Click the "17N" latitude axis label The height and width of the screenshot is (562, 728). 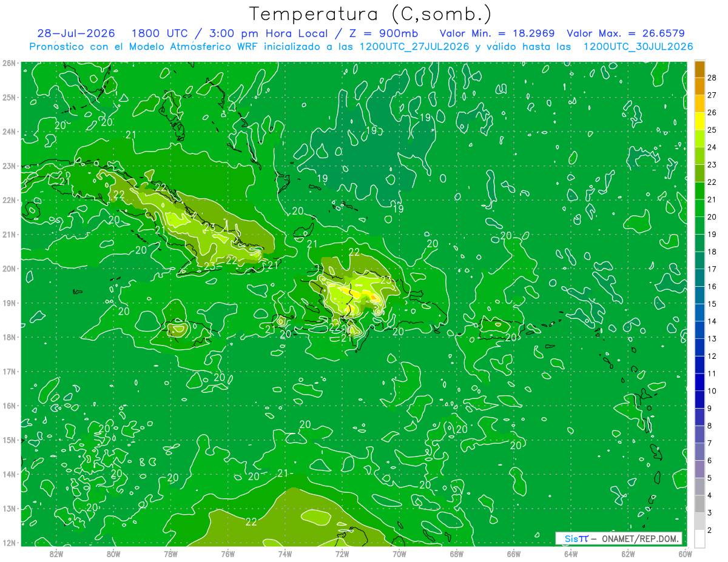click(x=8, y=372)
